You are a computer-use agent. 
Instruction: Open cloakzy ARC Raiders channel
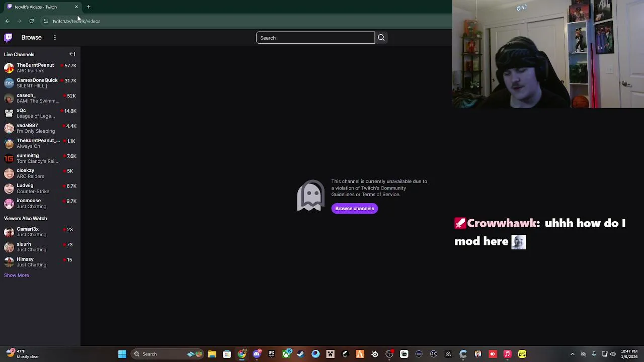tap(40, 173)
